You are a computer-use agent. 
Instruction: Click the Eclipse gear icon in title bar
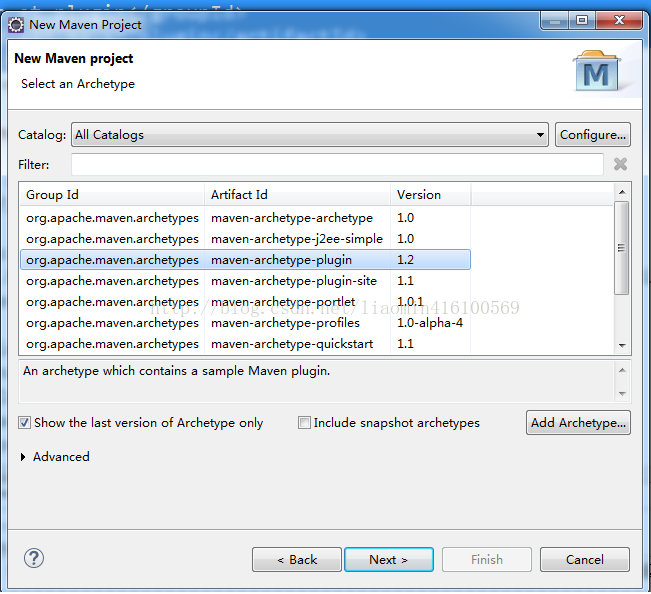(x=16, y=25)
